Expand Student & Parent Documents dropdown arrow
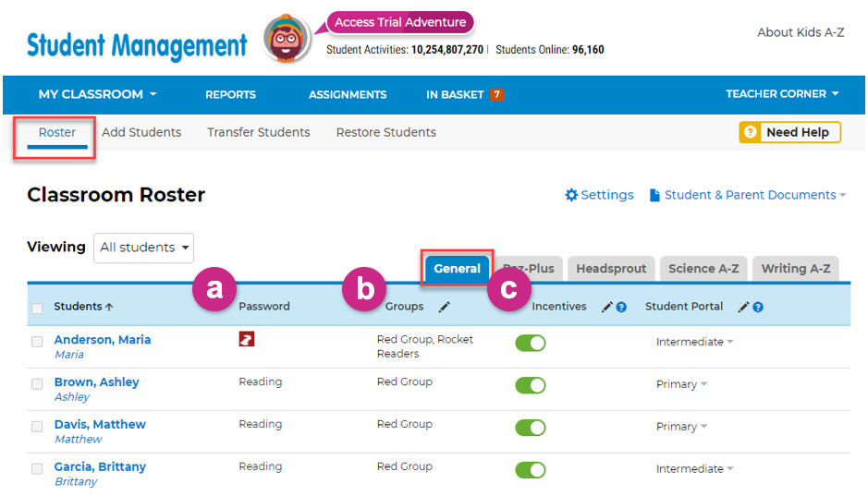868x496 pixels. click(x=843, y=195)
